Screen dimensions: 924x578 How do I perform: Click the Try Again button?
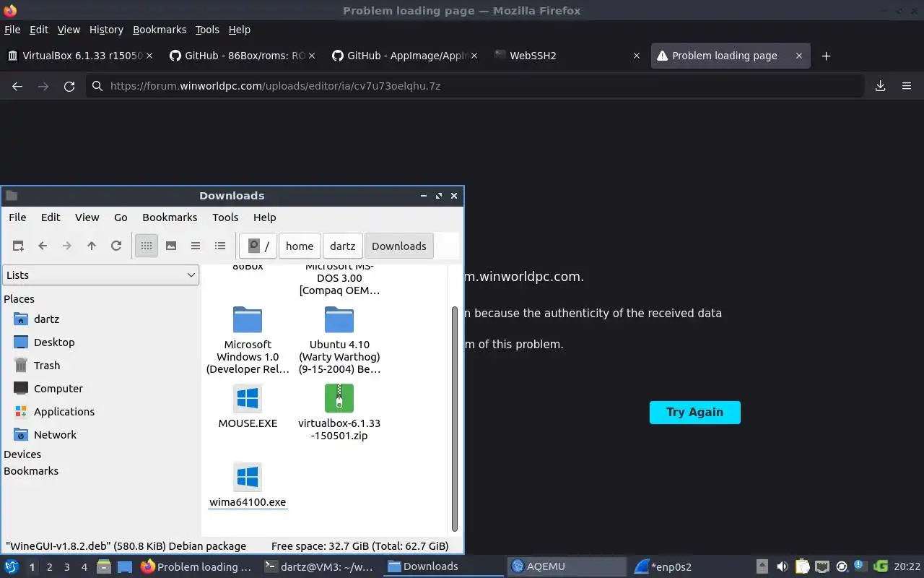pos(694,412)
